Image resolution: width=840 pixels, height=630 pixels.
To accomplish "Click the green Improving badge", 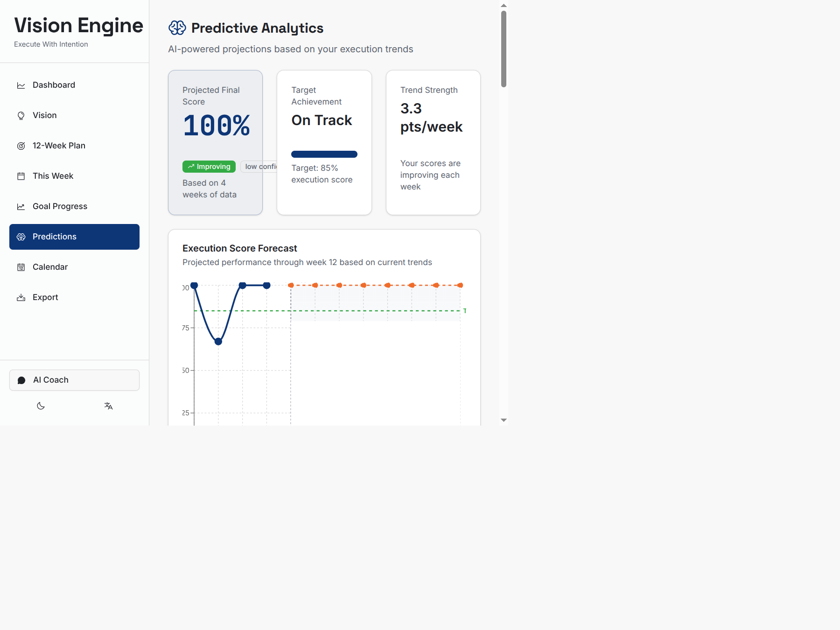I will click(209, 167).
